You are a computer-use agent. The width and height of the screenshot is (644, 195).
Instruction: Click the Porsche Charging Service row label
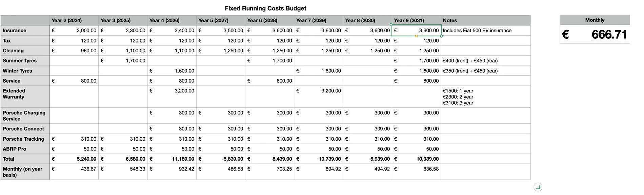(x=25, y=116)
